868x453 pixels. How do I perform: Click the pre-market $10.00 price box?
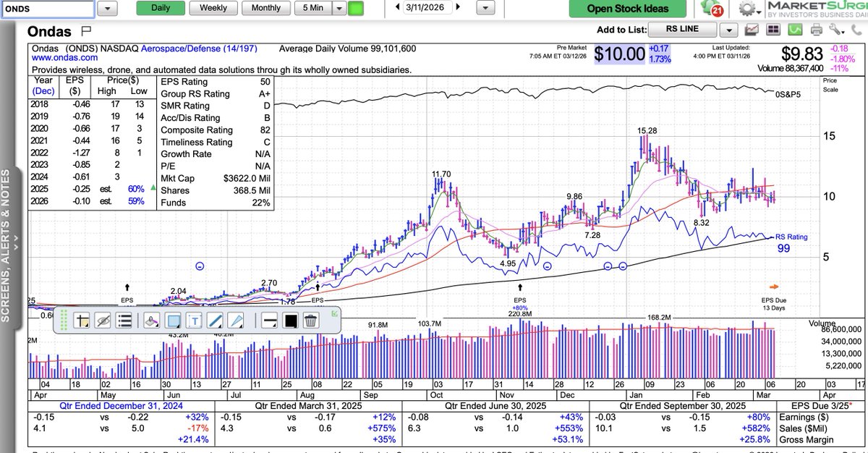(x=621, y=54)
